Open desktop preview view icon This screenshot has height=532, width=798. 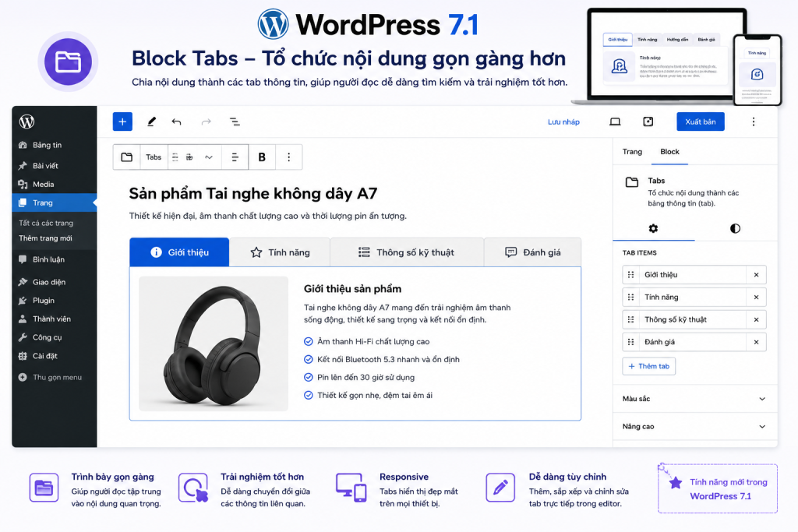point(616,122)
